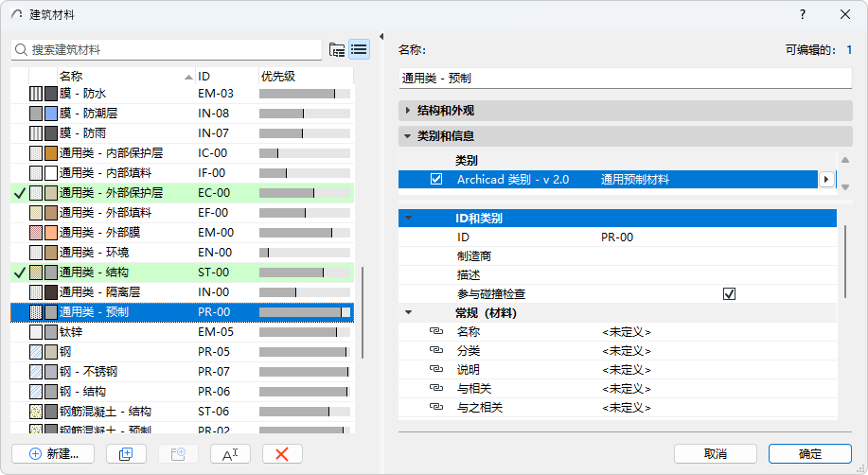This screenshot has height=475, width=868.
Task: Click priority bar of 钢 - 结构
Action: tap(305, 392)
